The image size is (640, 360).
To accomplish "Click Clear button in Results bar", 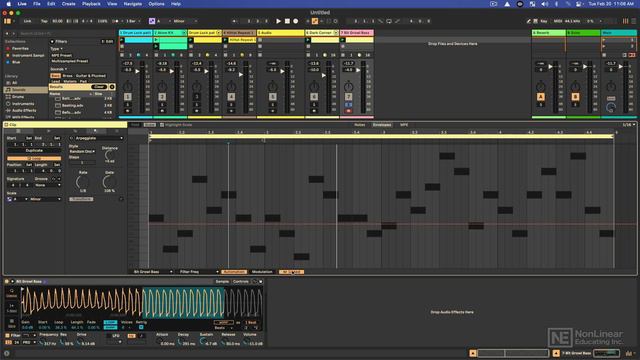I will [99, 87].
